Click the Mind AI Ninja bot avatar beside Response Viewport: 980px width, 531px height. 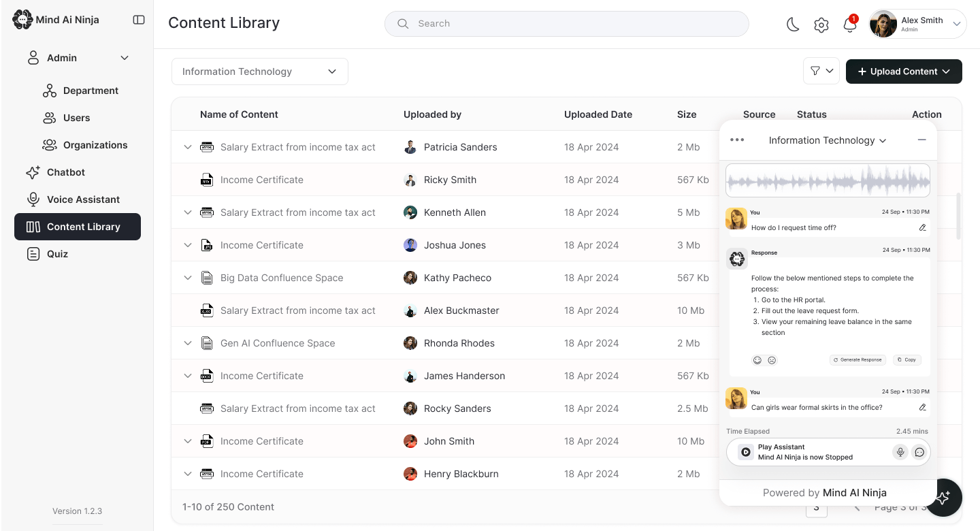736,259
